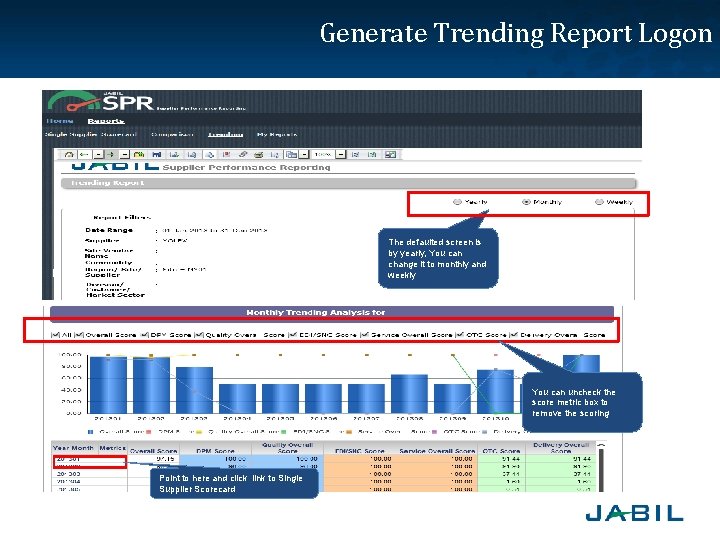720x540 pixels.
Task: Click the home icon in the report toolbar
Action: (x=69, y=155)
